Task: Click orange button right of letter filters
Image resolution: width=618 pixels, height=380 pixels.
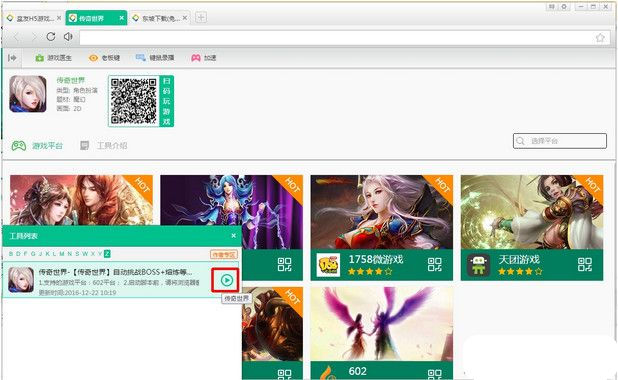Action: pos(224,254)
